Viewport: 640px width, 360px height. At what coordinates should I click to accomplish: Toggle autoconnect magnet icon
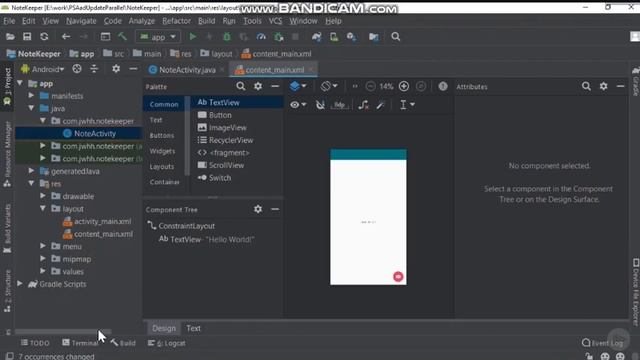coord(320,105)
